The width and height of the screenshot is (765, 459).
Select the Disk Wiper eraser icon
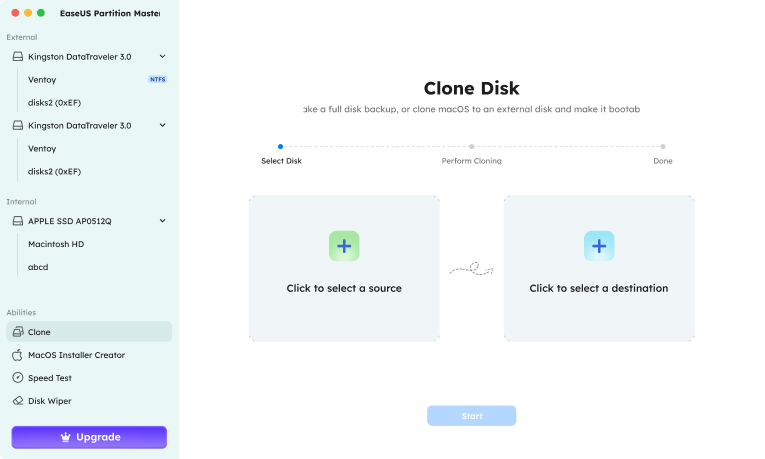point(17,401)
